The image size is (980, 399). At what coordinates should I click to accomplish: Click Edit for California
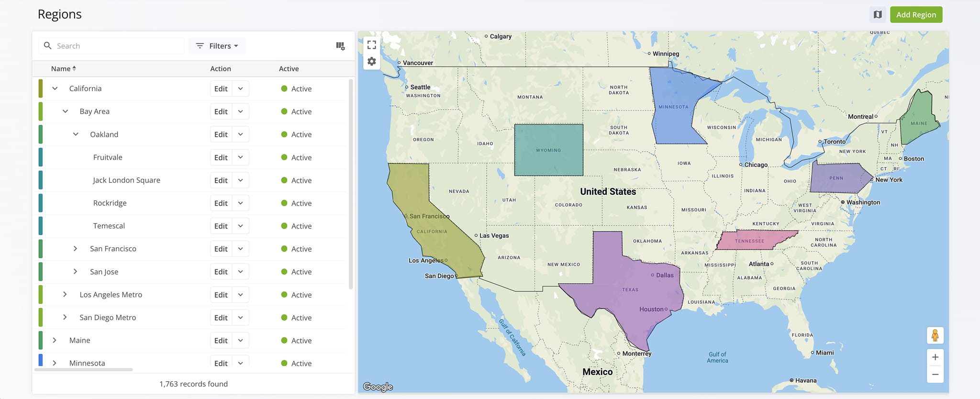221,89
